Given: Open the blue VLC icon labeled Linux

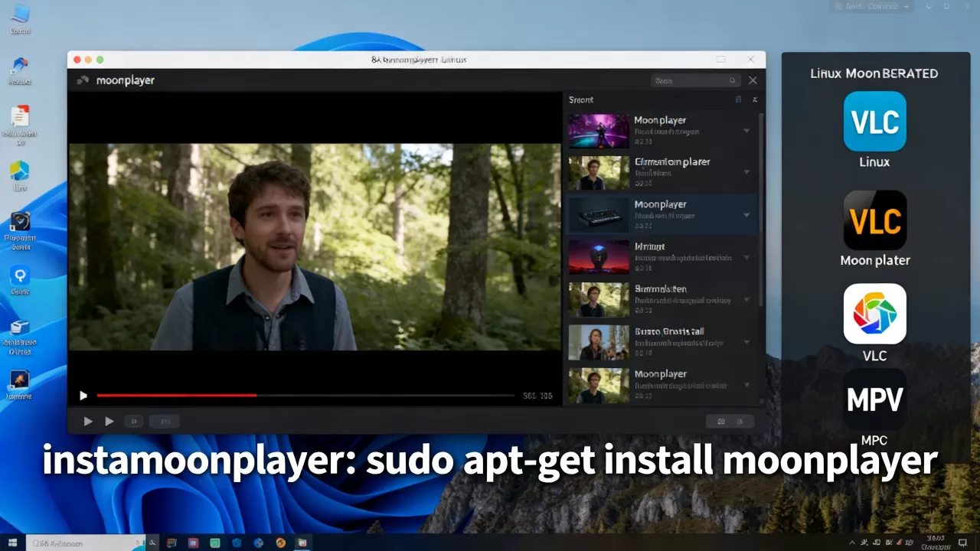Looking at the screenshot, I should pyautogui.click(x=874, y=121).
